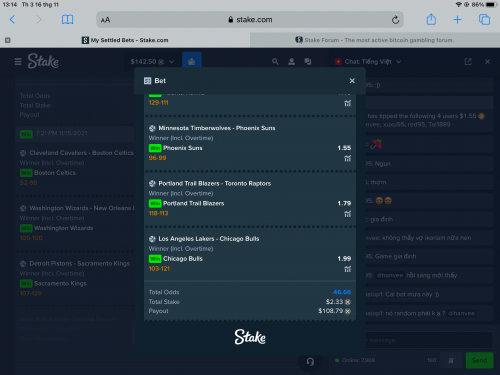Tap the 13:14 status bar clock
Image resolution: width=500 pixels, height=375 pixels.
10,5
